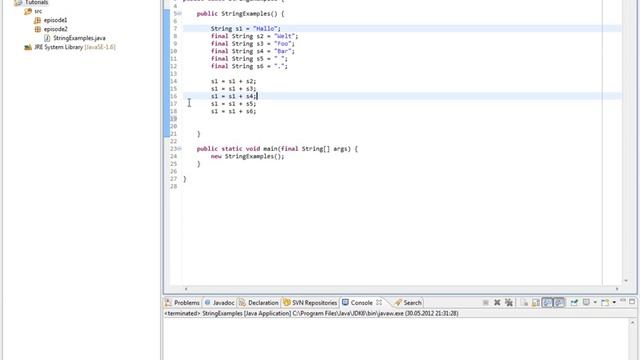Switch to the Javadoc tab
The height and width of the screenshot is (360, 640).
(219, 303)
